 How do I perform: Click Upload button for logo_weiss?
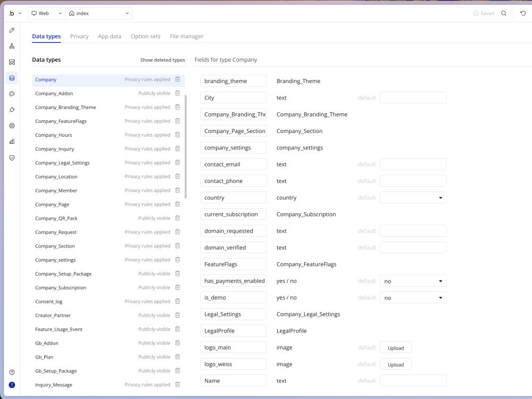click(x=396, y=364)
